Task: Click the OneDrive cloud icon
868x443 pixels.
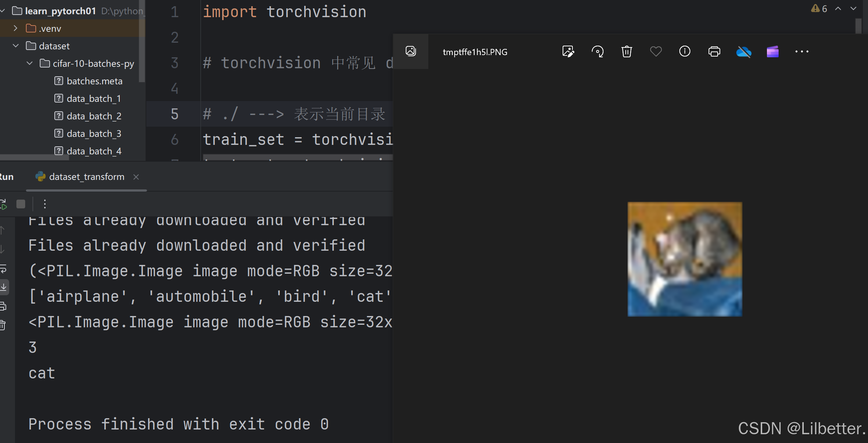Action: 743,52
